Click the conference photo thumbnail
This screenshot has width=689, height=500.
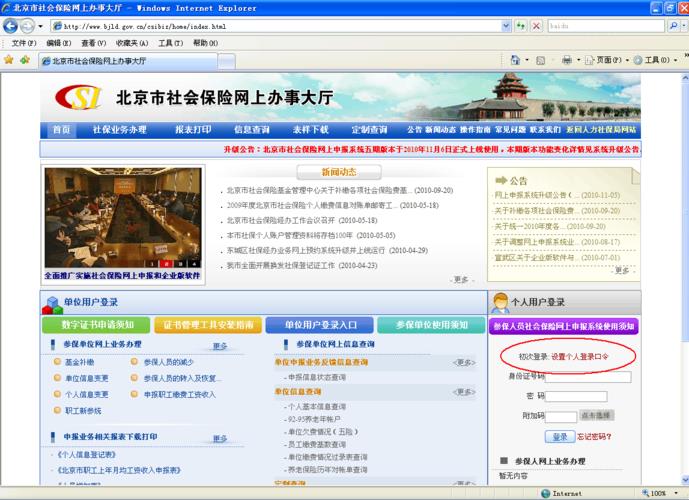[x=122, y=217]
